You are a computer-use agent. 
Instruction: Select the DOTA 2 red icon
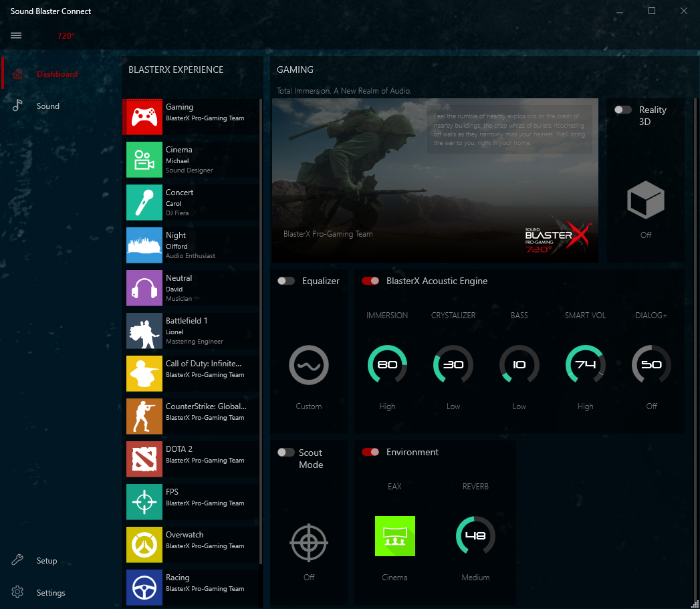[144, 459]
